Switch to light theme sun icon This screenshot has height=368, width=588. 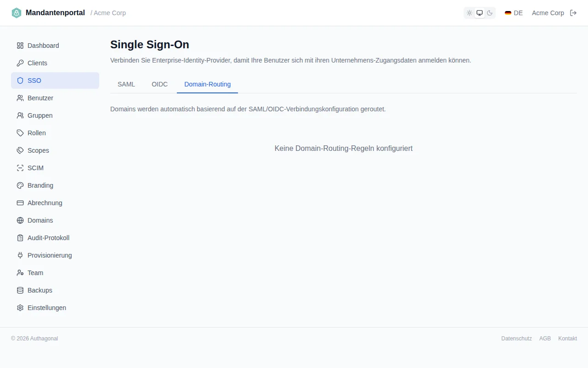[x=469, y=13]
